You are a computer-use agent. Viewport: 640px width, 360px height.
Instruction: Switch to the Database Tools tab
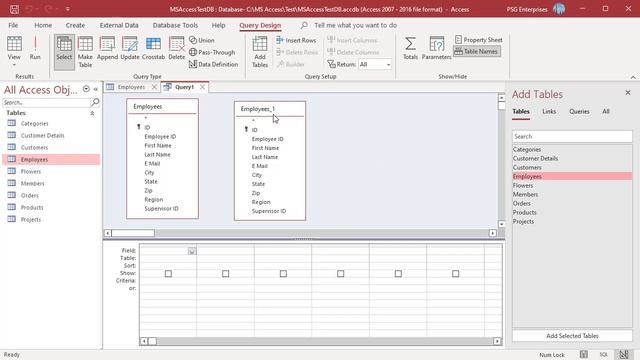click(175, 25)
